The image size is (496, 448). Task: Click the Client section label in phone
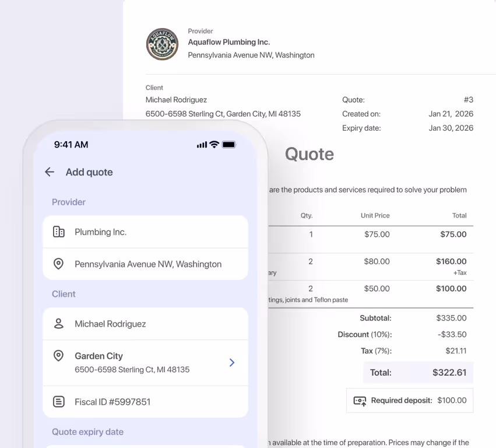(64, 294)
